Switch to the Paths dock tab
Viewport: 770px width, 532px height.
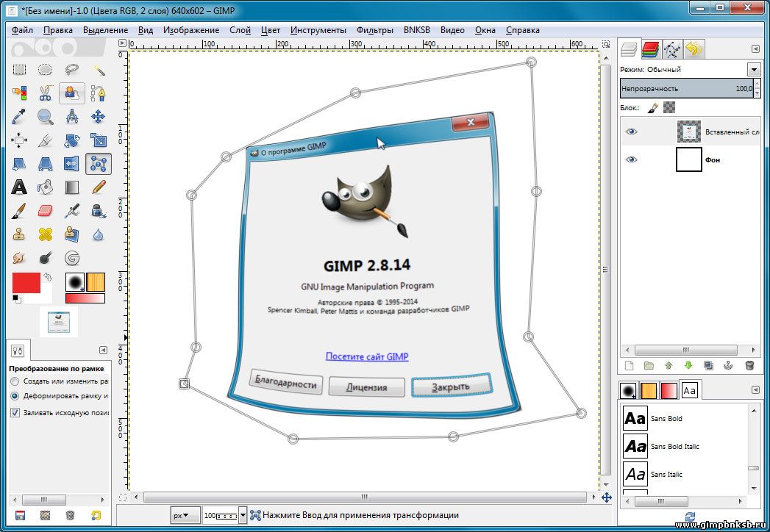[x=672, y=49]
